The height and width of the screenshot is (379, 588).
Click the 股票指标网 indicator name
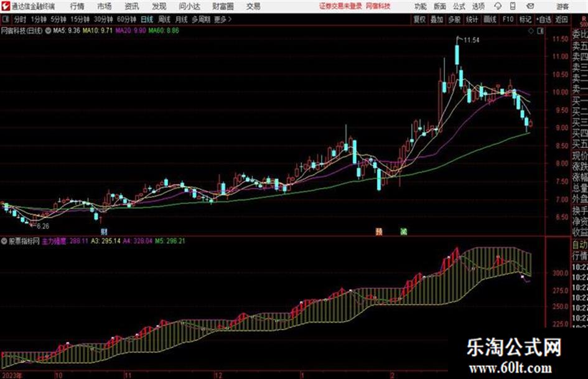pyautogui.click(x=24, y=241)
